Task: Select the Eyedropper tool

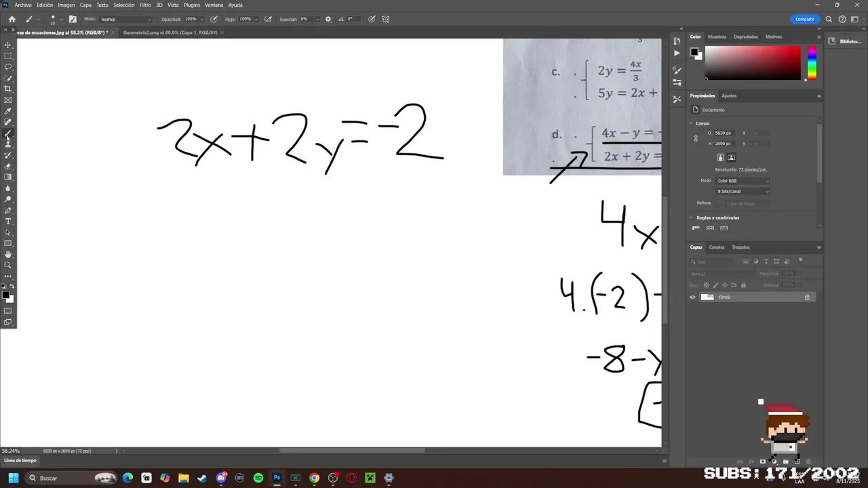Action: 8,111
